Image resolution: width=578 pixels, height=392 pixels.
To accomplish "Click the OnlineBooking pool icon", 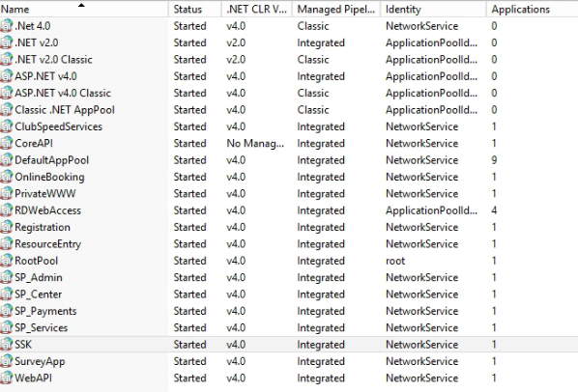I will click(x=6, y=177).
